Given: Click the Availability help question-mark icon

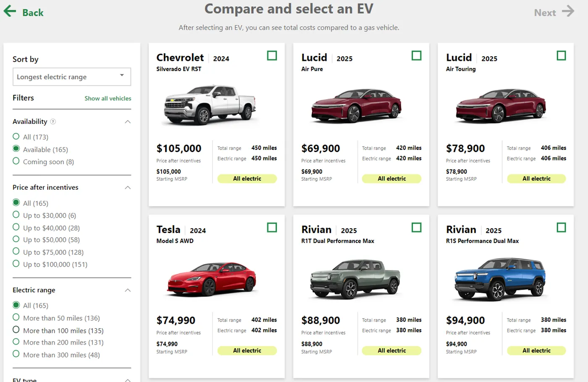Looking at the screenshot, I should pyautogui.click(x=53, y=122).
